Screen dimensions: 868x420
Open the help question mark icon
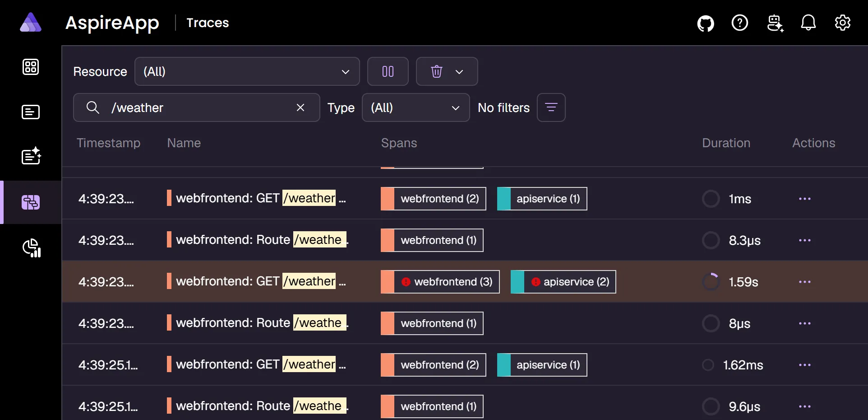(x=740, y=23)
